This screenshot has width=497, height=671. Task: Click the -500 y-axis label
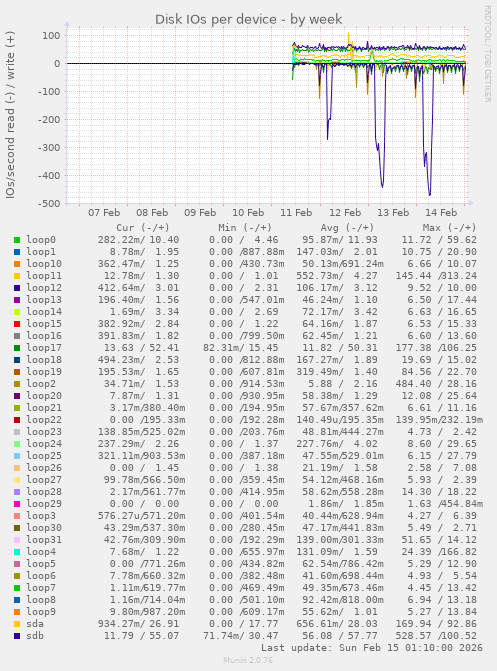(x=51, y=204)
